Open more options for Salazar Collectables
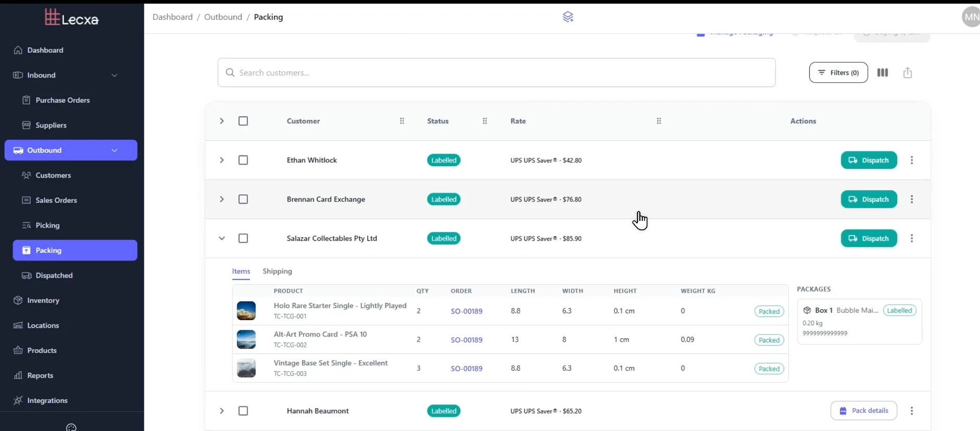Image resolution: width=980 pixels, height=431 pixels. coord(912,238)
